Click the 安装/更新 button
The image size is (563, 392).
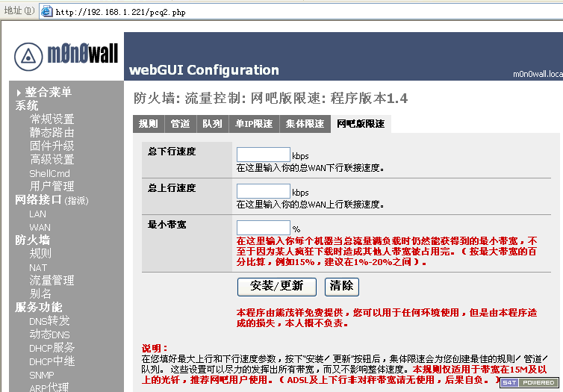277,287
